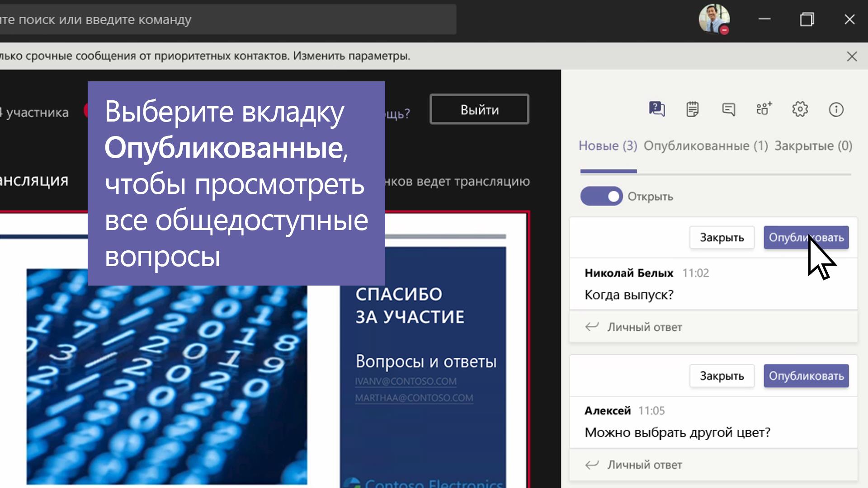The image size is (868, 488).
Task: Select the question text Когда выпуск?
Action: click(629, 295)
